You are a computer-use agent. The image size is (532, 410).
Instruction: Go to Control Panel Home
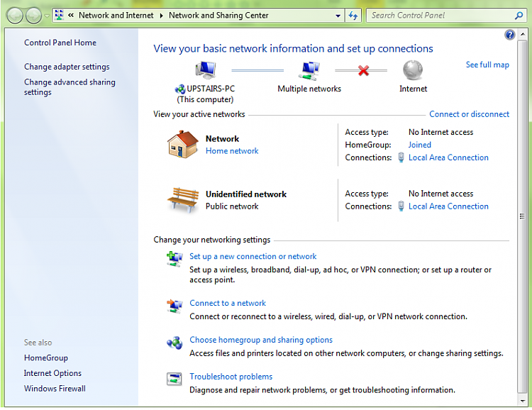coord(60,43)
